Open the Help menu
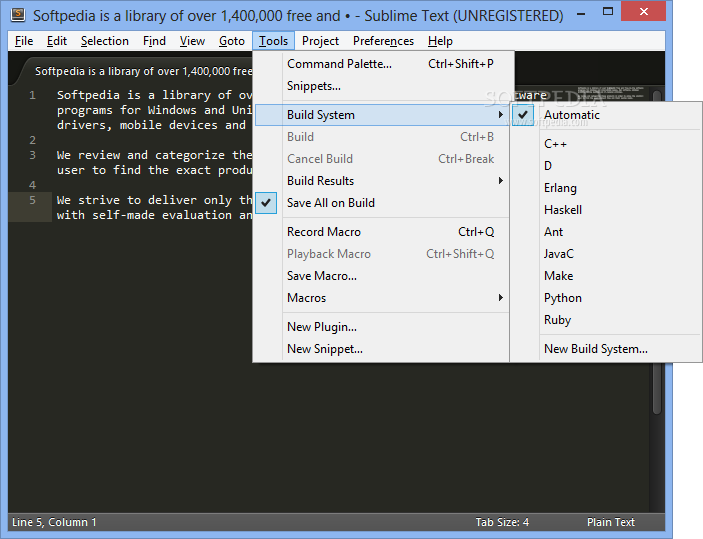703x539 pixels. click(440, 41)
